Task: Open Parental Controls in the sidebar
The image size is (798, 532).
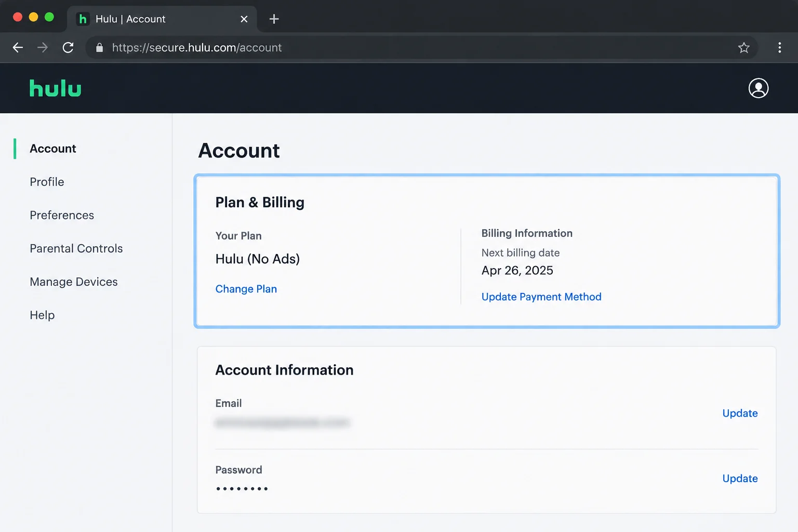Action: [x=76, y=248]
